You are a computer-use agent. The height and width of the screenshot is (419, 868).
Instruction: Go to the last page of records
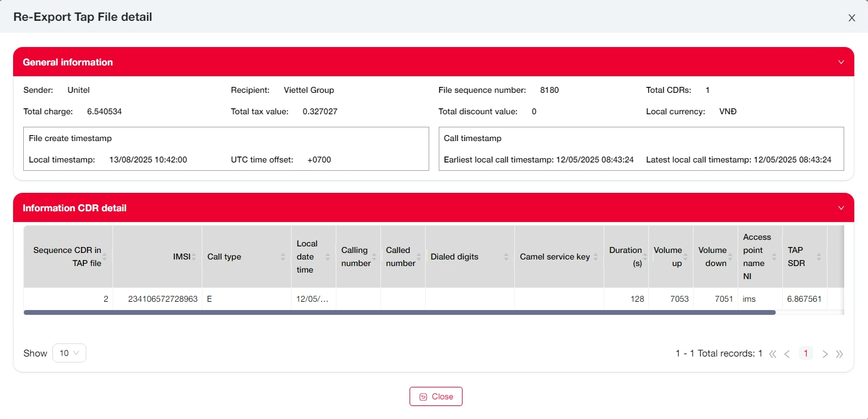pyautogui.click(x=839, y=354)
